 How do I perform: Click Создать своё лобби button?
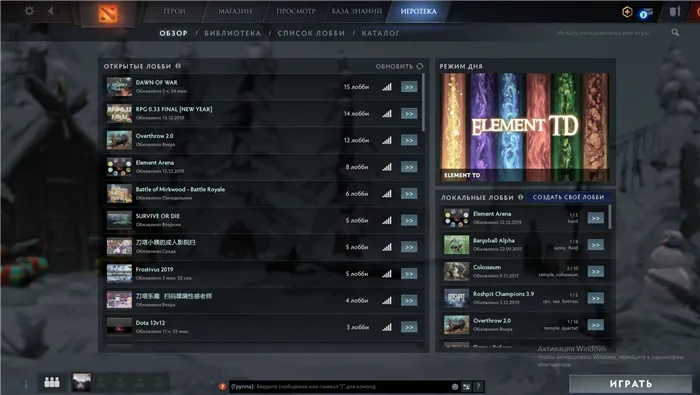tap(568, 197)
